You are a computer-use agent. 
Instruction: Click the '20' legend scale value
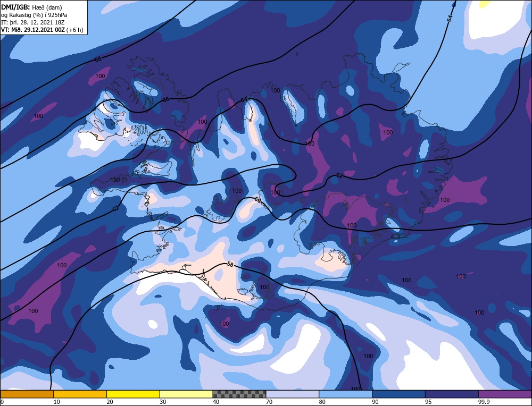point(110,402)
